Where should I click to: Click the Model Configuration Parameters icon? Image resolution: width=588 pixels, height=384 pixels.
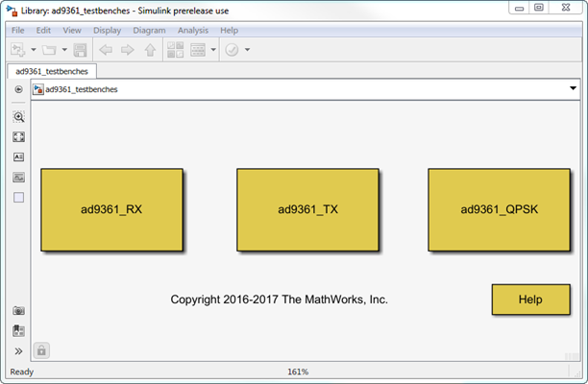click(x=198, y=50)
